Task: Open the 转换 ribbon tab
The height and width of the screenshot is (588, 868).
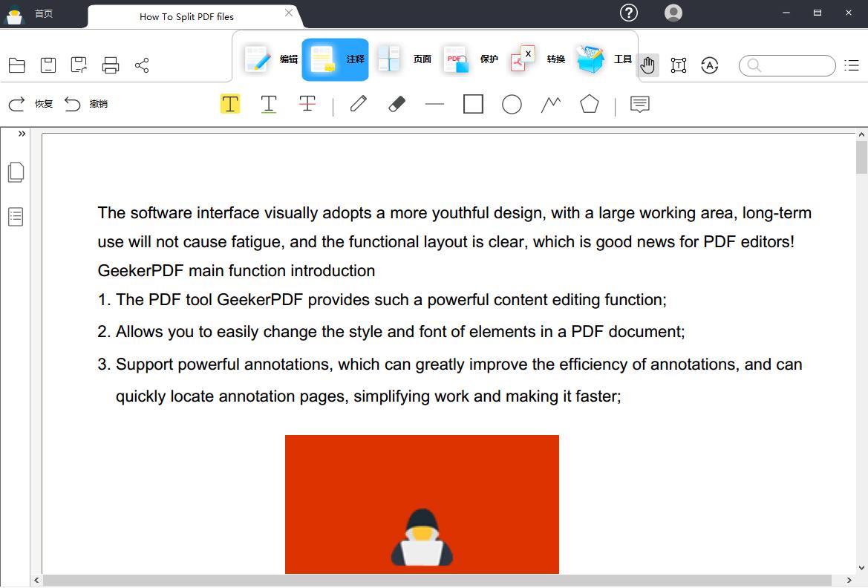Action: [x=538, y=59]
